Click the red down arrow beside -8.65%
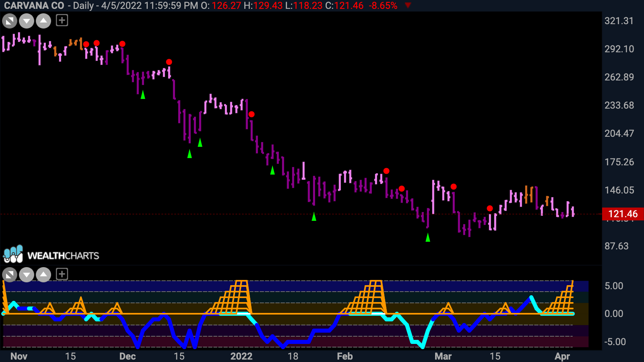The height and width of the screenshot is (362, 644). pos(408,6)
